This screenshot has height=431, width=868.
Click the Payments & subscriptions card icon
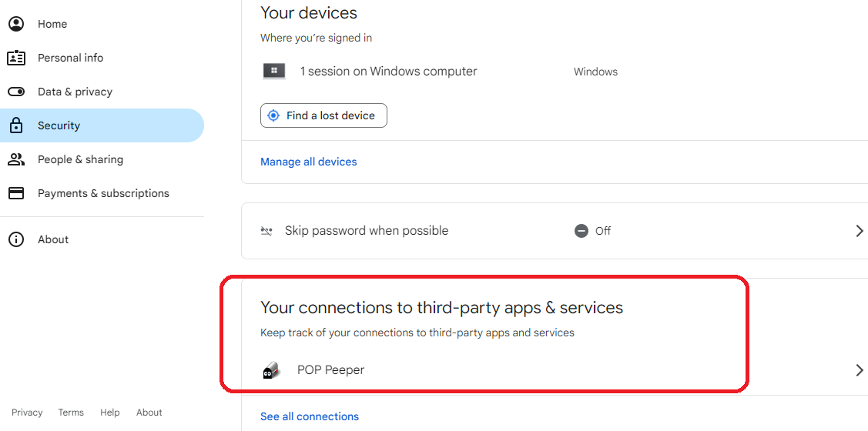(17, 193)
